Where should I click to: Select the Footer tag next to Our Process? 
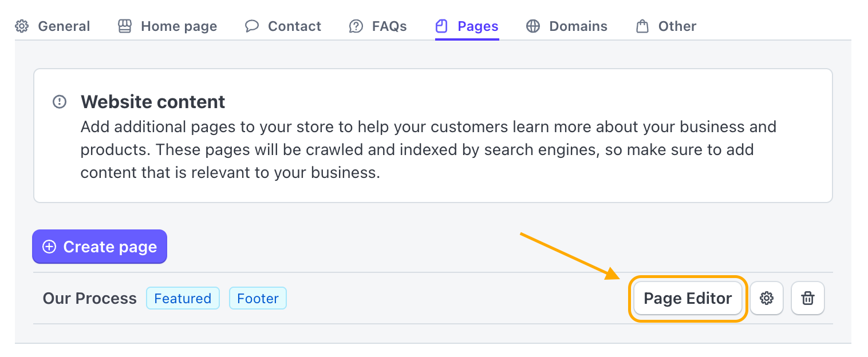coord(258,297)
